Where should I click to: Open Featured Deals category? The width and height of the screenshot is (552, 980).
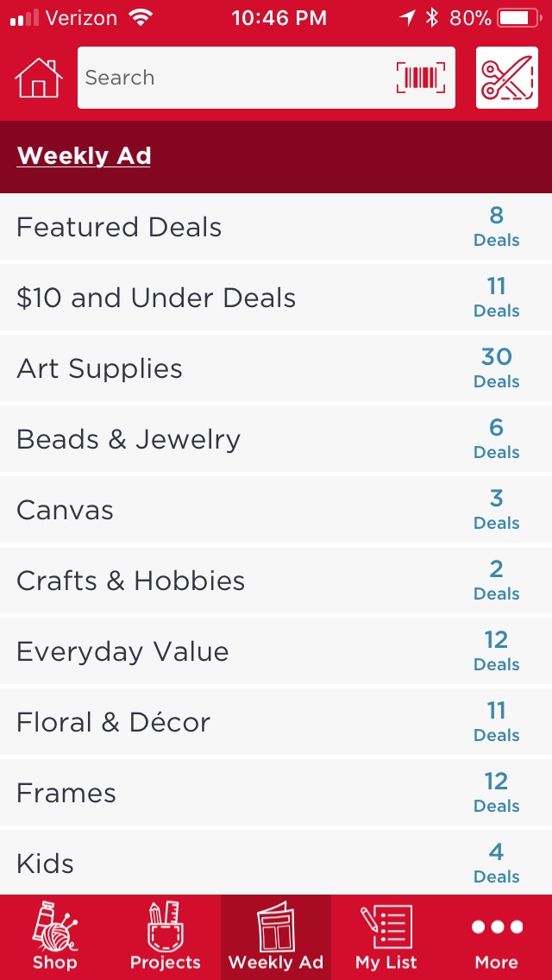coord(119,227)
